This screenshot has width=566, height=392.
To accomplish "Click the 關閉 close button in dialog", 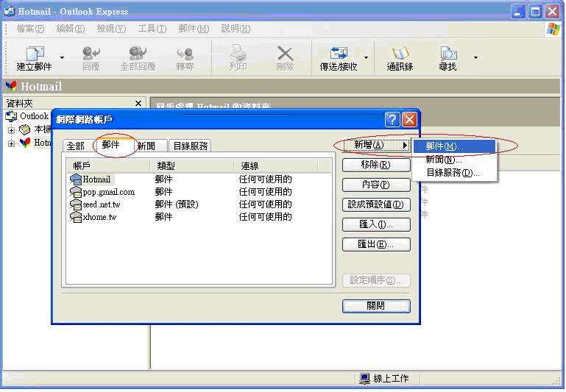I will point(376,306).
